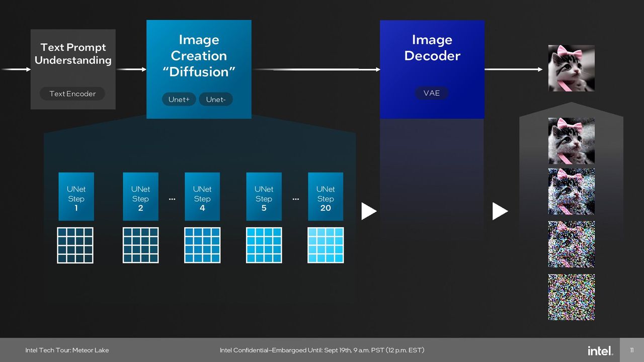Click the ellipsis between Step 5 and Step 20
The image size is (644, 362).
pyautogui.click(x=295, y=199)
